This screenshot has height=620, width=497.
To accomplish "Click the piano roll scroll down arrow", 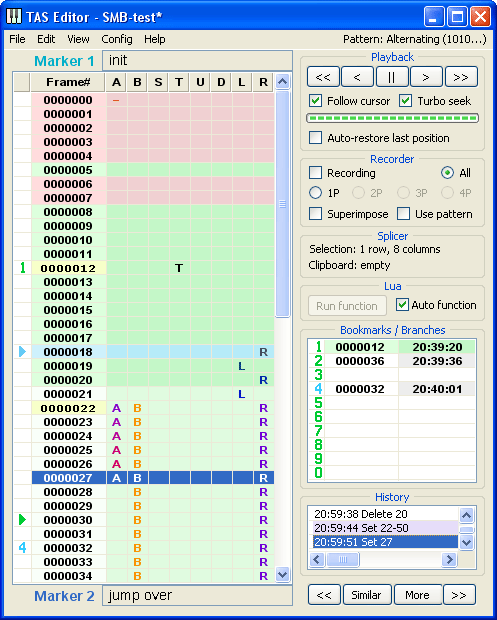I will pos(282,574).
